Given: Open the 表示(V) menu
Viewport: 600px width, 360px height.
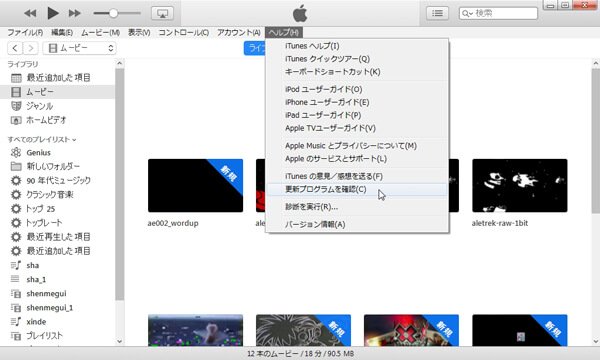Looking at the screenshot, I should (139, 33).
